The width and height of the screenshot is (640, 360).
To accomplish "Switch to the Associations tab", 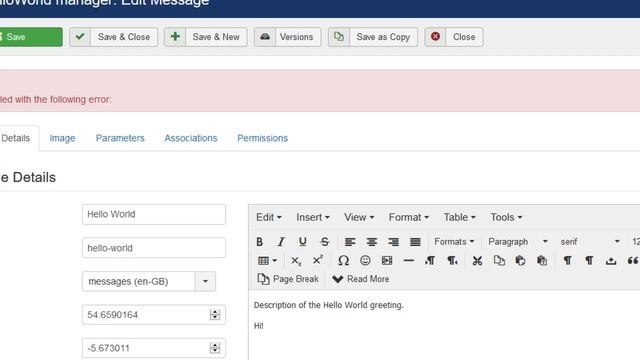I will tap(191, 138).
